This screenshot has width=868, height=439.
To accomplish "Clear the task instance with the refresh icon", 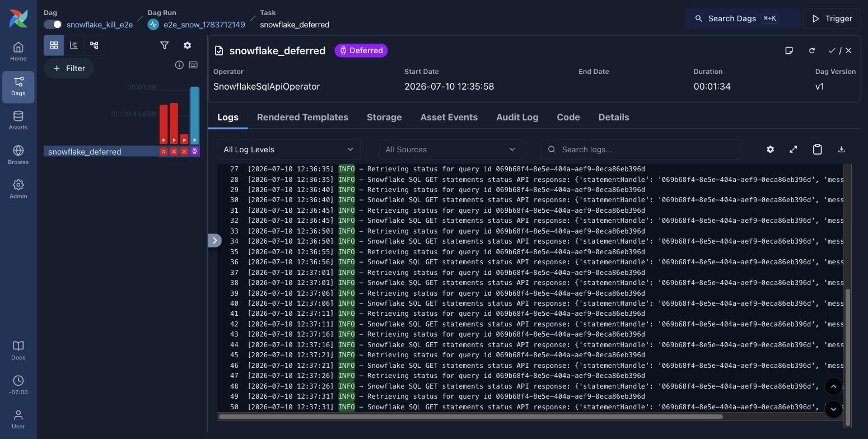I will [812, 50].
